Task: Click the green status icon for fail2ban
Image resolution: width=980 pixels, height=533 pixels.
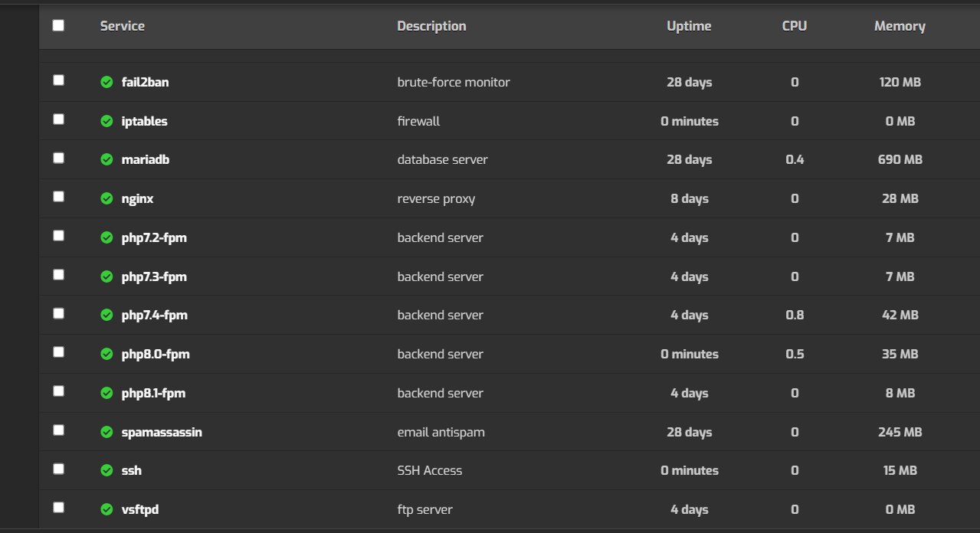Action: coord(107,82)
